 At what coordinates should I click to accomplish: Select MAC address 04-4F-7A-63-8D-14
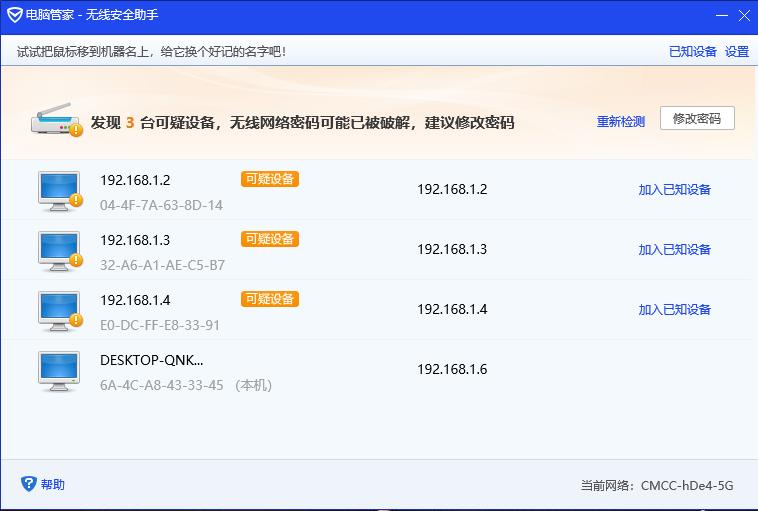pyautogui.click(x=161, y=205)
